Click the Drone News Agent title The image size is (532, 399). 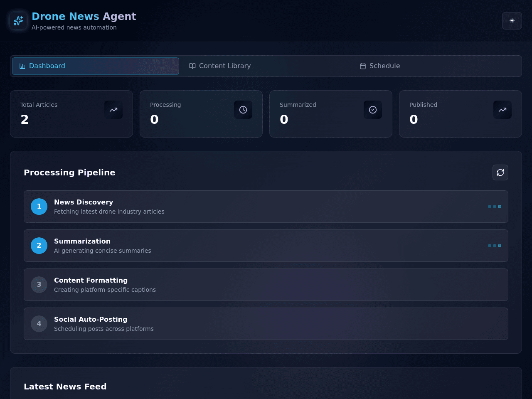(84, 16)
